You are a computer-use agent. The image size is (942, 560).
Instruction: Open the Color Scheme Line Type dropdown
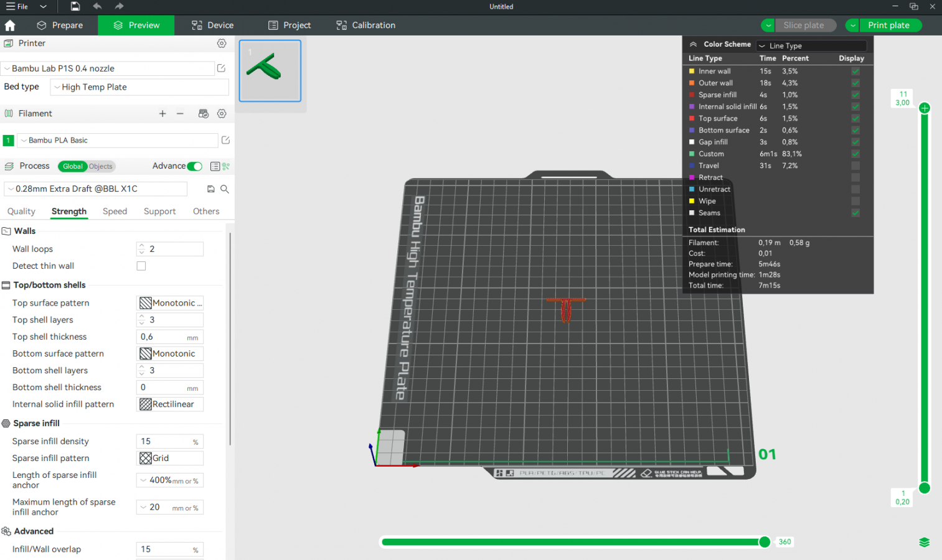[811, 45]
